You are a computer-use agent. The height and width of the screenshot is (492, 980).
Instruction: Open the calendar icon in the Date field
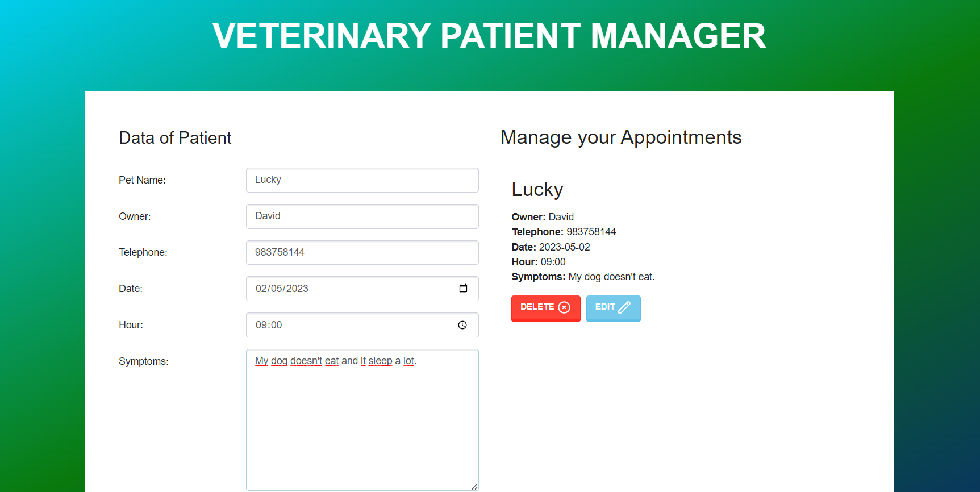pos(463,289)
